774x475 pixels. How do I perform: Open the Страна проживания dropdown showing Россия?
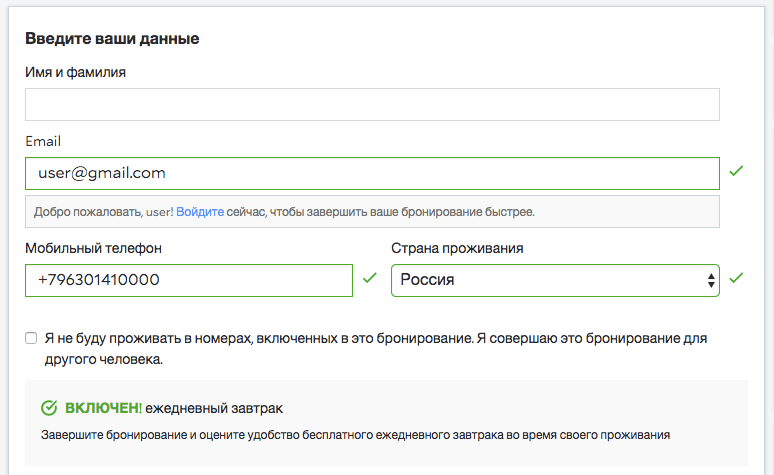click(x=555, y=280)
